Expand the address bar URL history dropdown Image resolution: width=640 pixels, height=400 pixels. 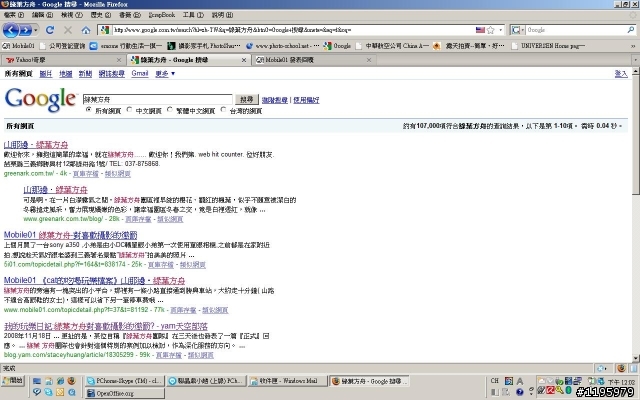point(500,30)
